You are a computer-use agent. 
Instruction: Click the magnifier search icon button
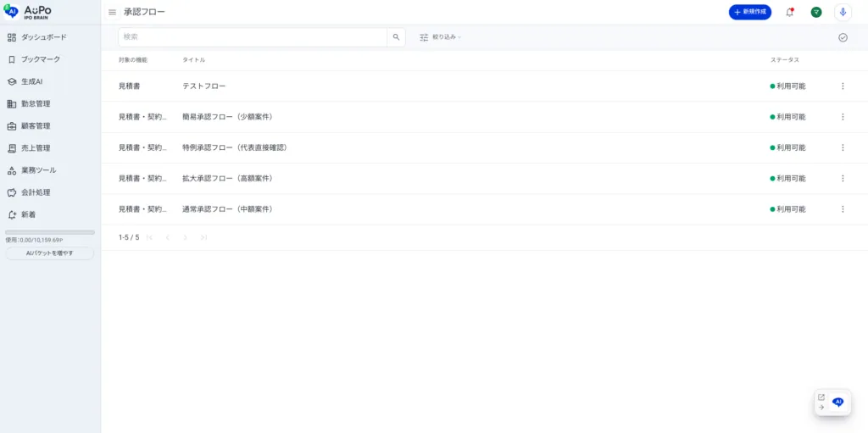pos(397,37)
